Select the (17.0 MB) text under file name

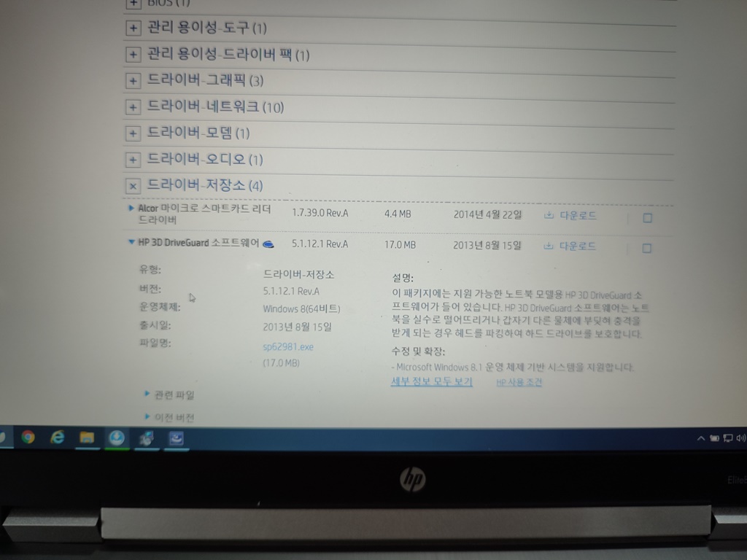(x=282, y=363)
